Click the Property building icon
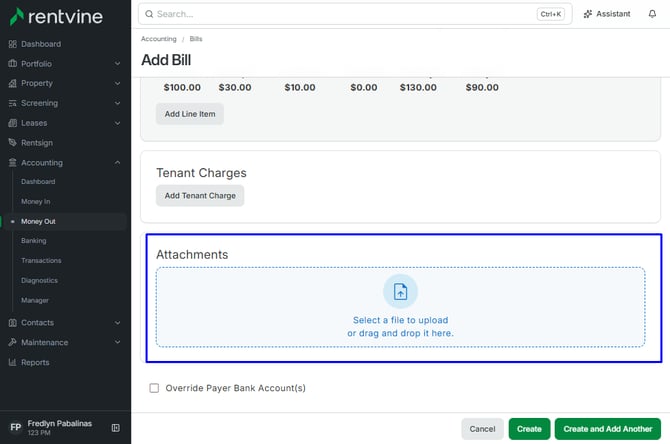 [x=12, y=83]
